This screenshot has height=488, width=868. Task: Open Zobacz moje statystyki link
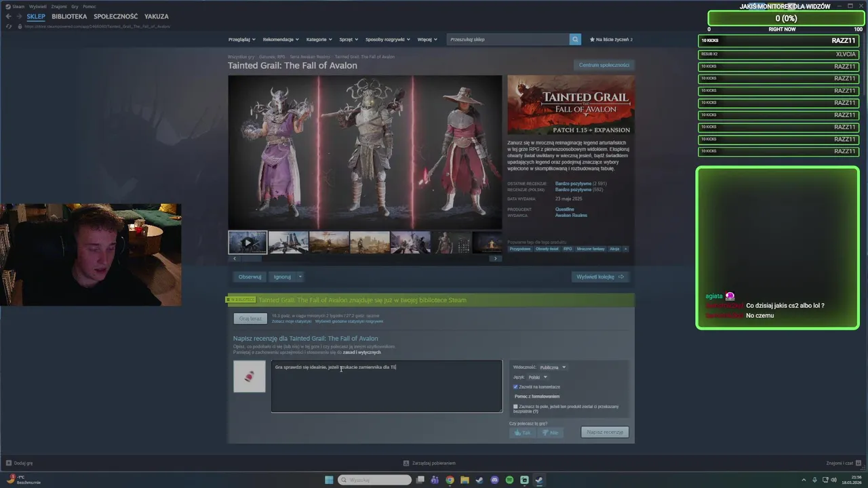[x=292, y=321]
